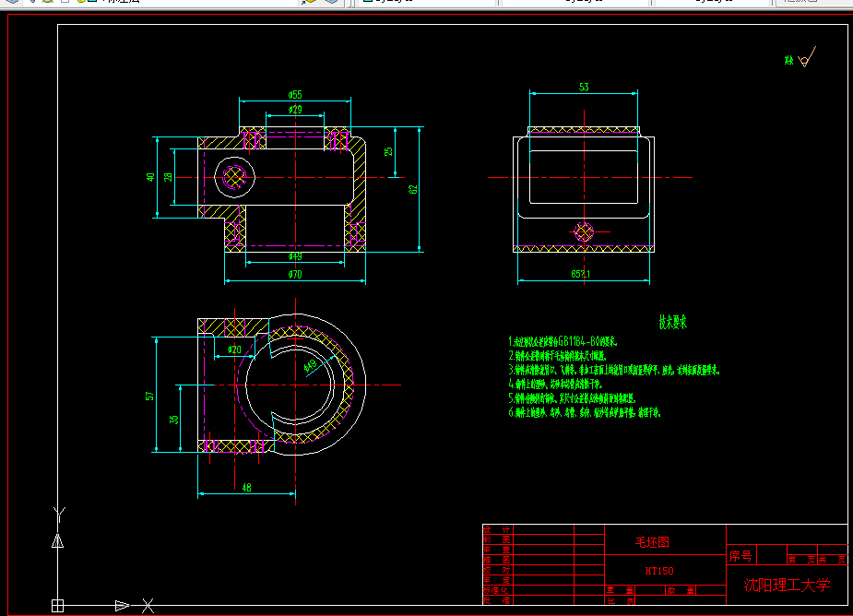Select the vertical 28 dimension text

tap(168, 177)
